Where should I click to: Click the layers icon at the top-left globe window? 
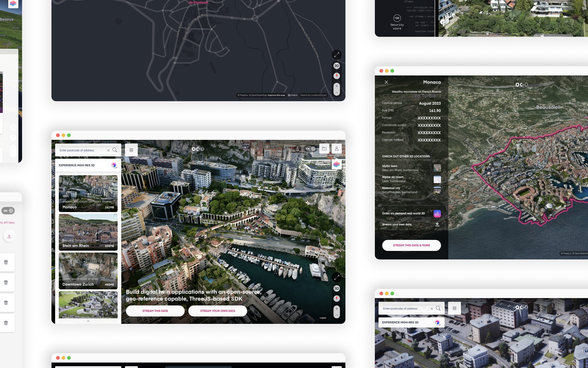click(13, 3)
